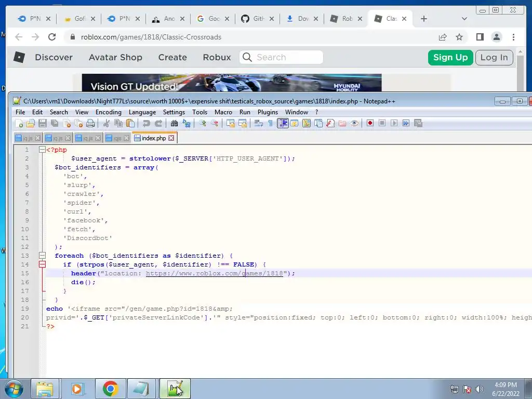
Task: Open the Language menu
Action: pyautogui.click(x=142, y=112)
